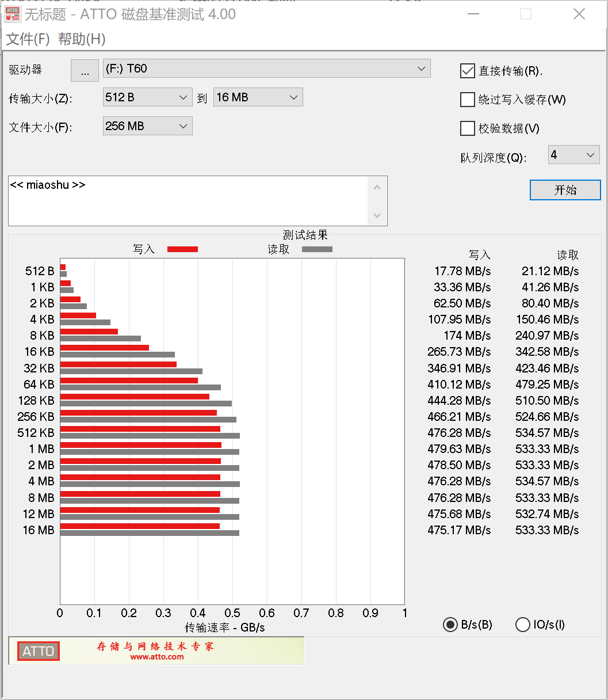Click the 410.12 MB/s write value
Screen dimensions: 608x700
point(459,385)
